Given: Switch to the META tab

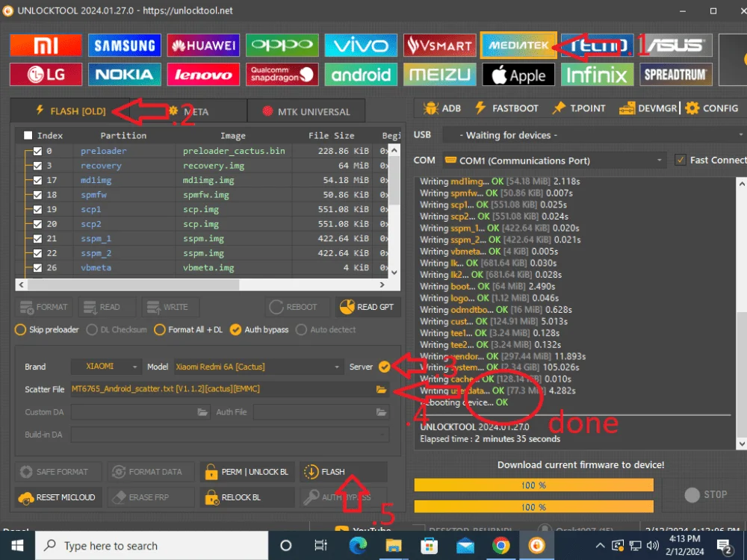Looking at the screenshot, I should click(x=190, y=111).
